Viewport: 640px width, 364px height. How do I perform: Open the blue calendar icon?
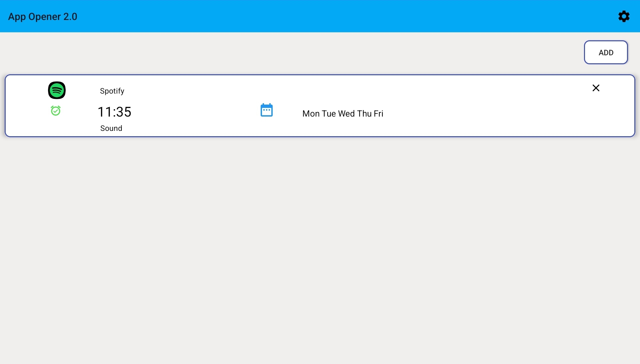point(266,110)
